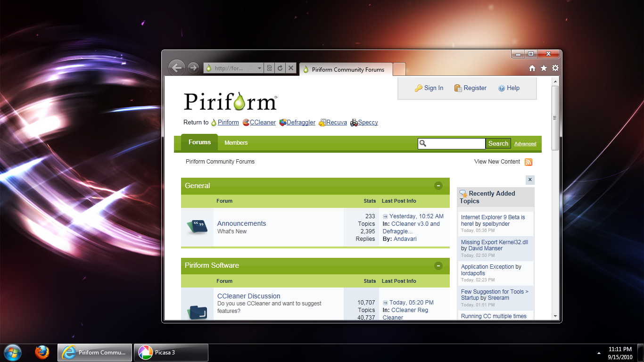Launch Firefox from the taskbar
The image size is (644, 362).
pyautogui.click(x=42, y=352)
